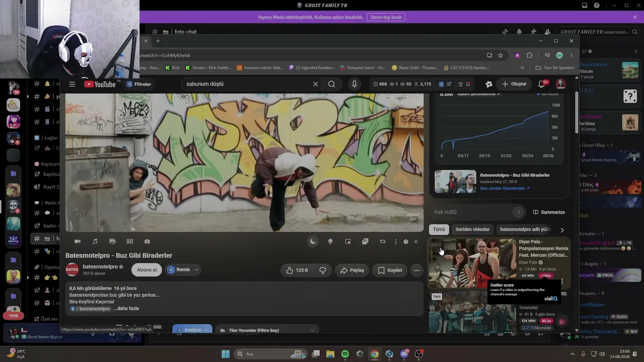Open the See similar thumbnails link
The height and width of the screenshot is (362, 644).
click(505, 188)
